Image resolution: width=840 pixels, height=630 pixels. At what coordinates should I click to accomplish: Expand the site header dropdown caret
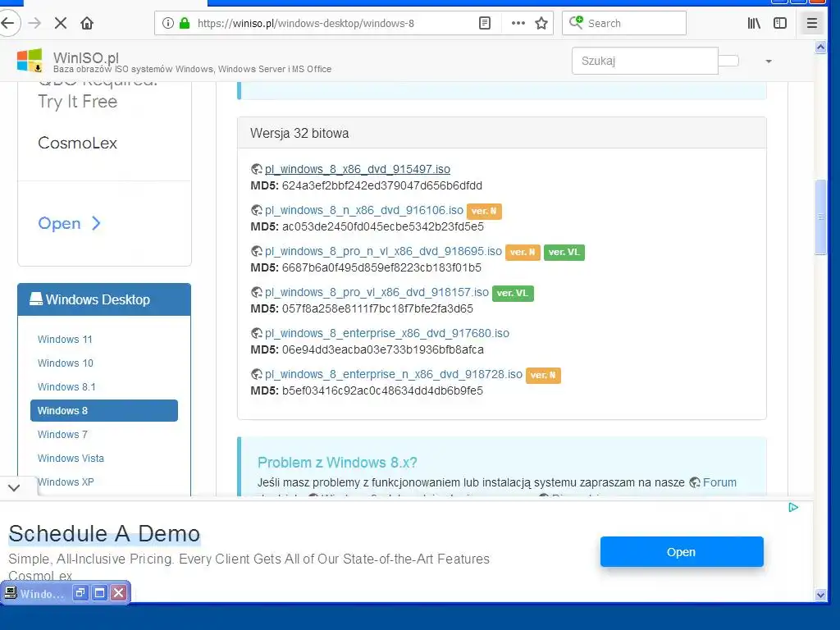(x=769, y=61)
